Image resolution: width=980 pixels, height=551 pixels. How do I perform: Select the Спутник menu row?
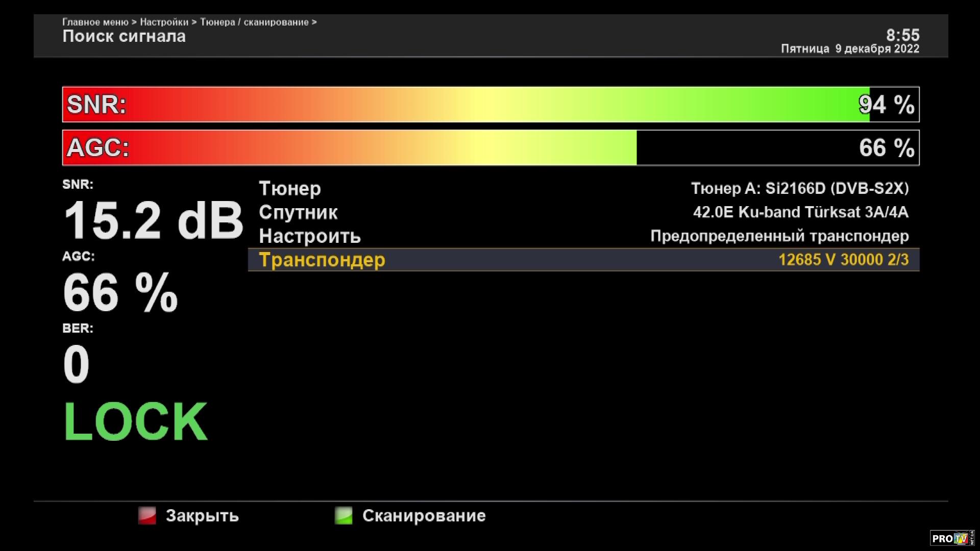[x=298, y=212]
